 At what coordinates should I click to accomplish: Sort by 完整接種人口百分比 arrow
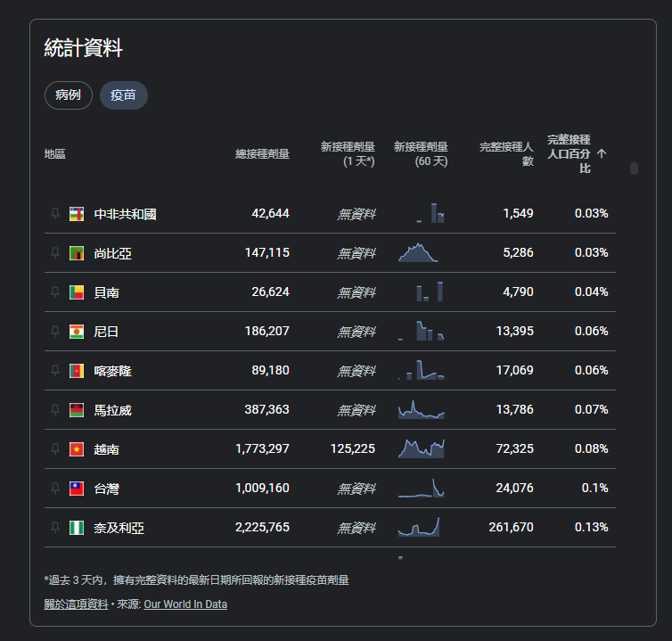click(x=602, y=153)
